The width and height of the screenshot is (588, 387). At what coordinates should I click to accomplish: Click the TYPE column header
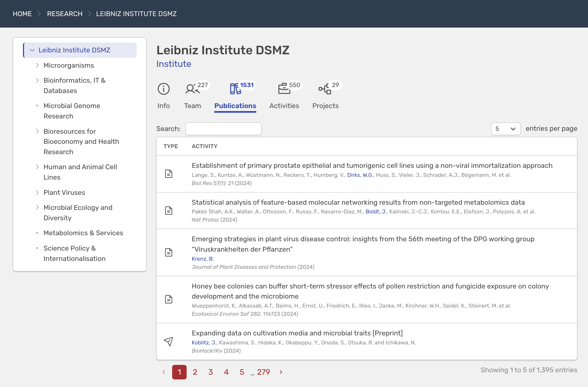point(171,146)
